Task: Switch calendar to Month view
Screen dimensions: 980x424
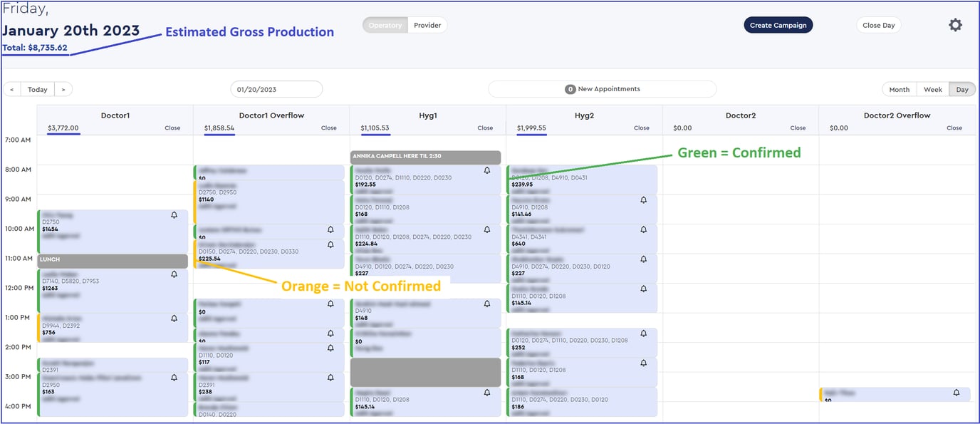Action: click(900, 90)
